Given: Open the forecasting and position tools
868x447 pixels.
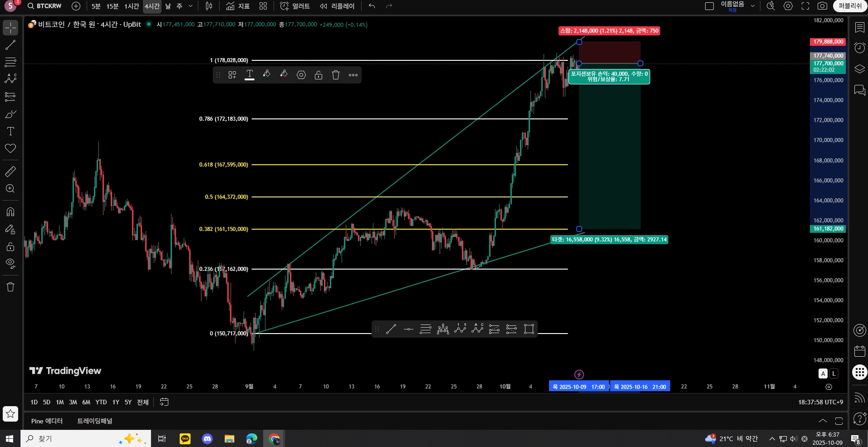Looking at the screenshot, I should pyautogui.click(x=10, y=96).
